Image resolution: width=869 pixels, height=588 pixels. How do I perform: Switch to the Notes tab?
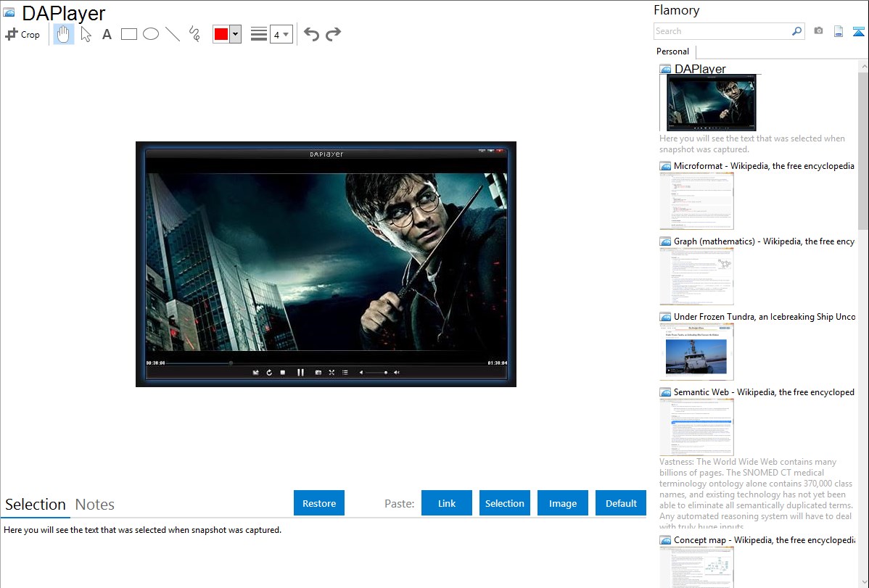click(x=95, y=505)
